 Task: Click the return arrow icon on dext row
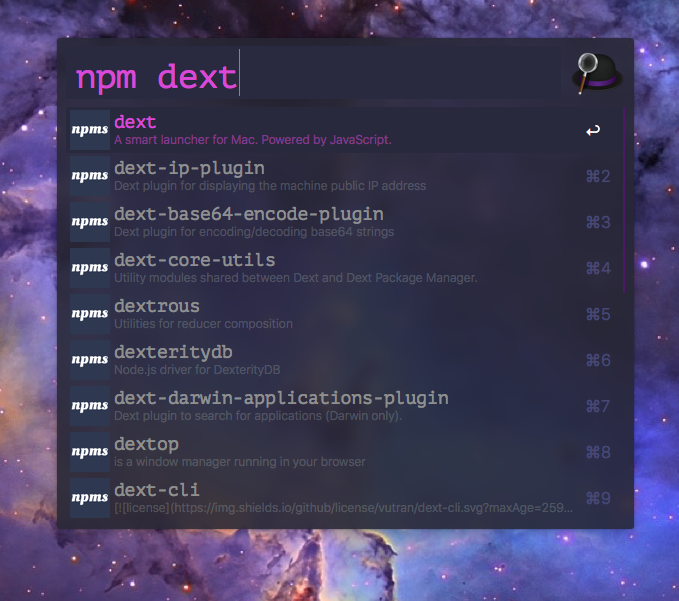[x=593, y=130]
